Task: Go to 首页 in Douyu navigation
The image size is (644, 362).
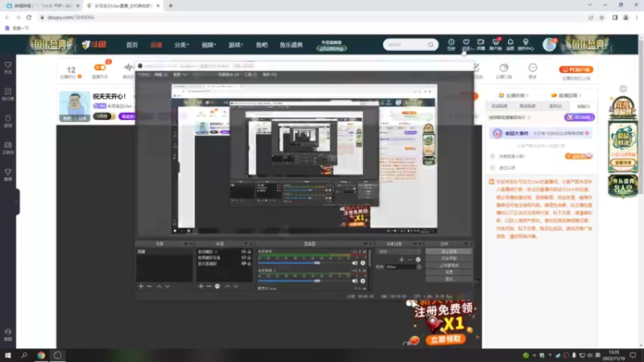Action: (132, 45)
